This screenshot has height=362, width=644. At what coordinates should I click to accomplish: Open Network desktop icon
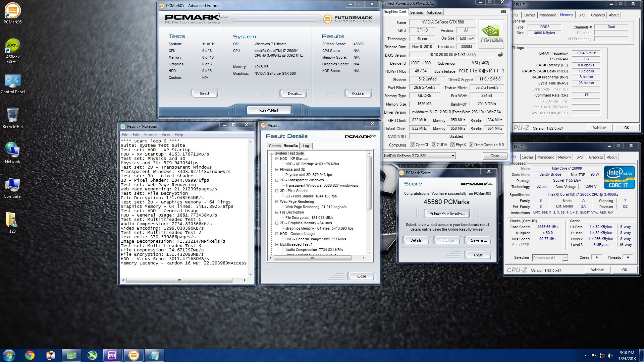(12, 153)
